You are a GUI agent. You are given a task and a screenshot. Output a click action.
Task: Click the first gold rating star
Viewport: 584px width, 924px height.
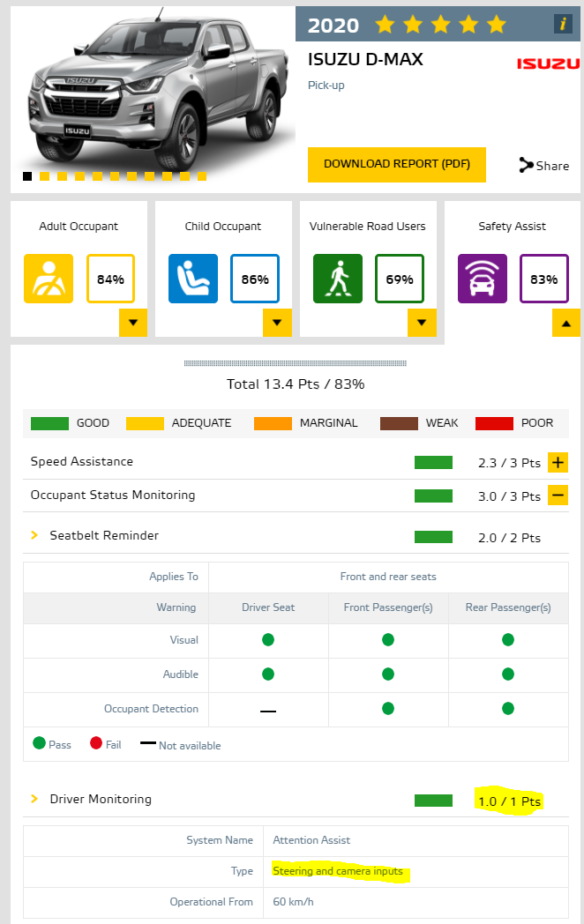pos(385,24)
